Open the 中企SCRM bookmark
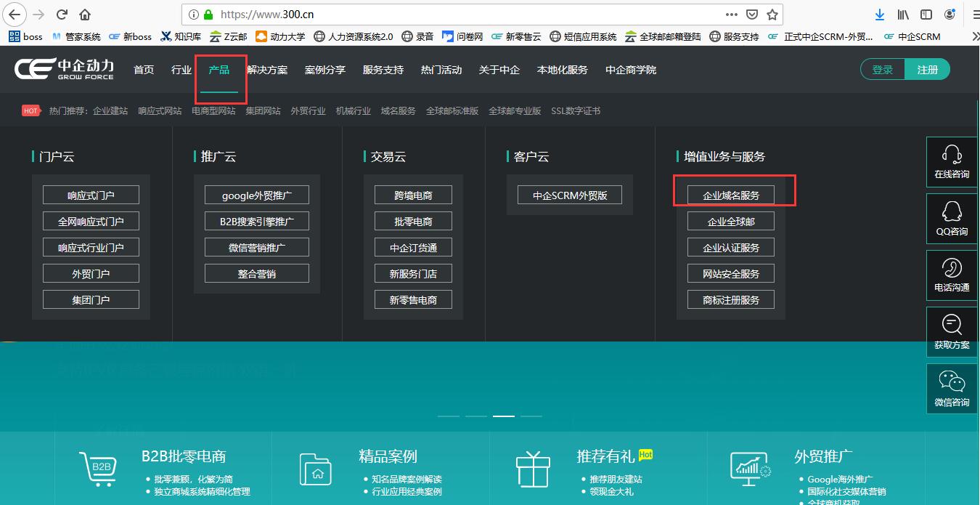The width and height of the screenshot is (980, 505). pyautogui.click(x=912, y=36)
